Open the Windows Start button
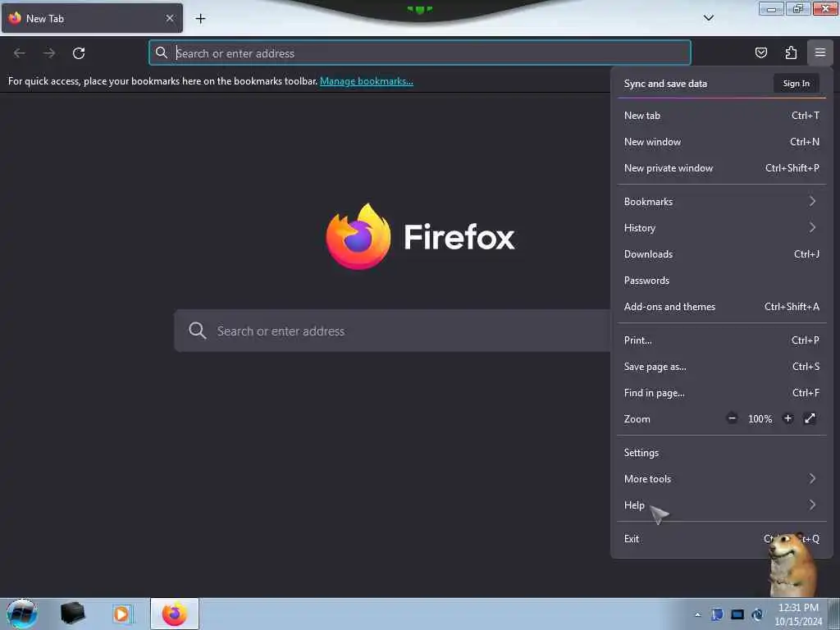This screenshot has width=840, height=630. click(x=22, y=614)
